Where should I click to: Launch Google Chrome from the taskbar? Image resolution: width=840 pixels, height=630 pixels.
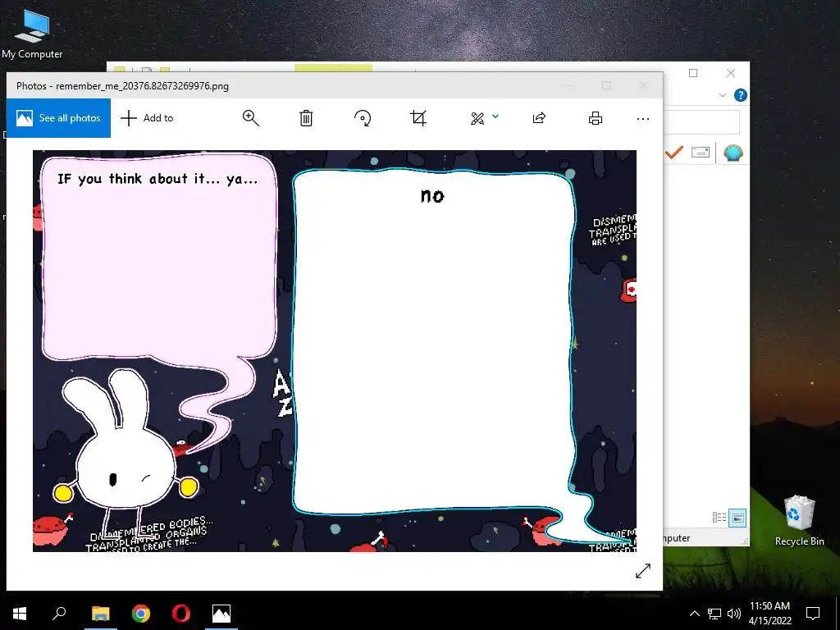141,614
